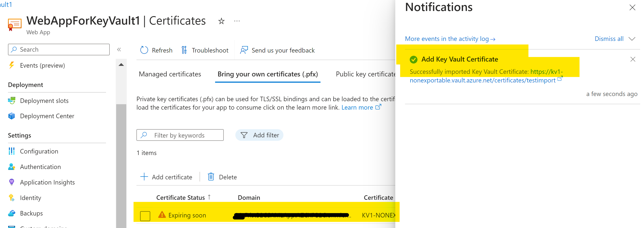Click Certificate Status sort arrow

(209, 197)
